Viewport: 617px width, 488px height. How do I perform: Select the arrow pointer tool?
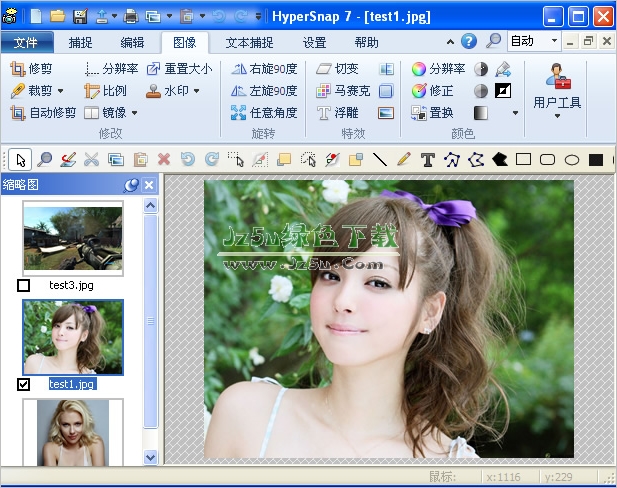20,160
